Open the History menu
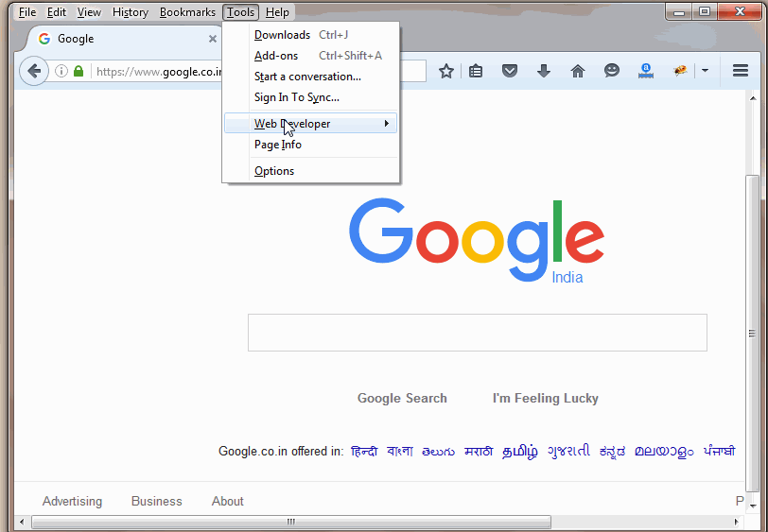768x532 pixels. tap(130, 12)
